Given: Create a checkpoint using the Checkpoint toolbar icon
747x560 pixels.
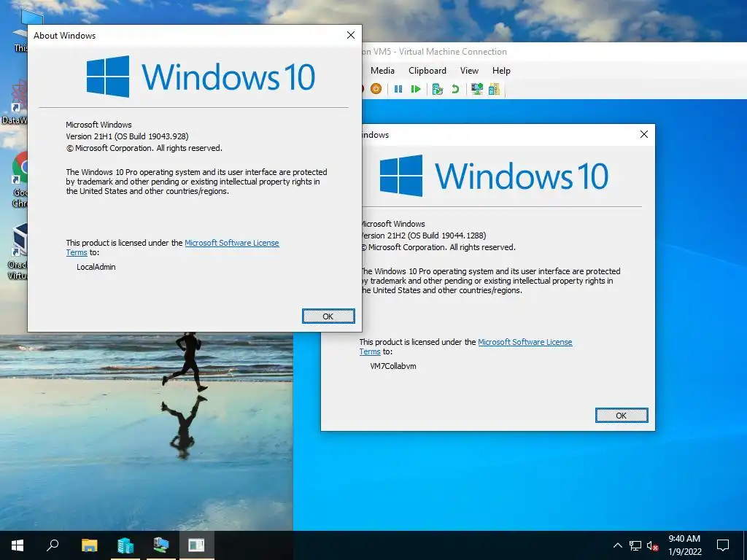Looking at the screenshot, I should click(x=438, y=89).
